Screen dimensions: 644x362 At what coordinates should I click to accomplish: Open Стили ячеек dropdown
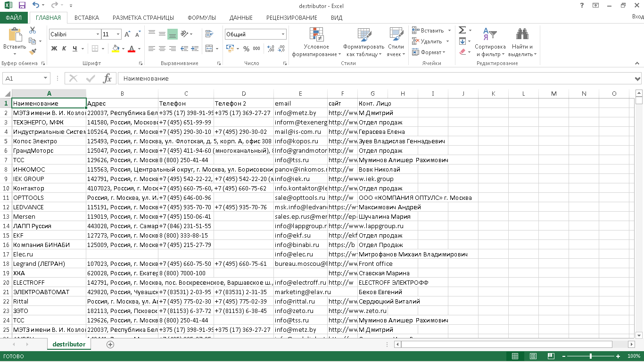(x=396, y=42)
